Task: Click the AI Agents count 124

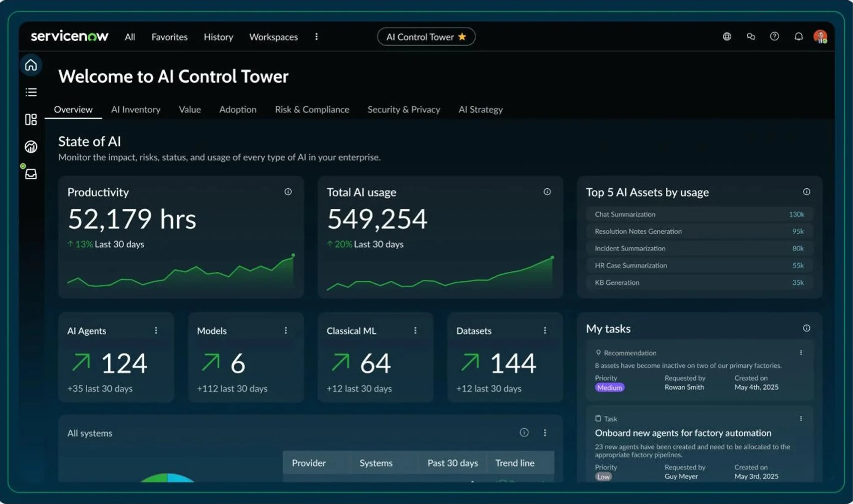Action: pos(124,364)
